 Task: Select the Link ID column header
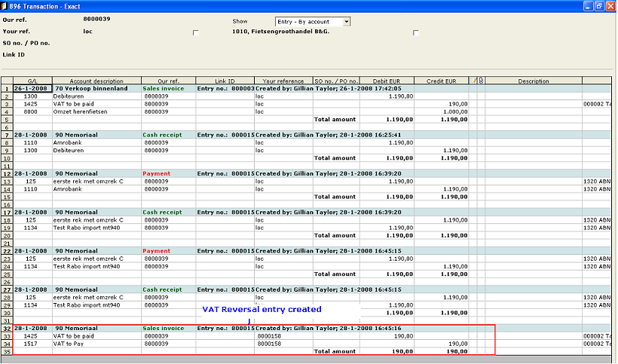pyautogui.click(x=224, y=81)
